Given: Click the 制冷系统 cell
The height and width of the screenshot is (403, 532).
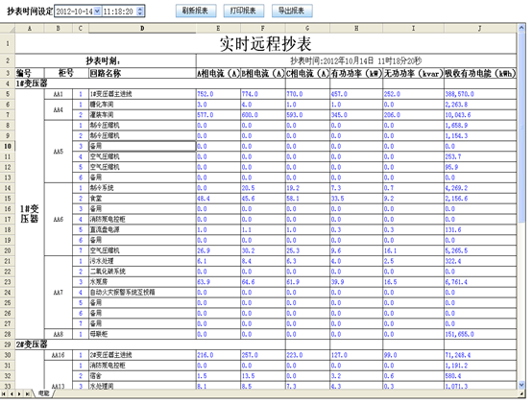Looking at the screenshot, I should tap(142, 188).
